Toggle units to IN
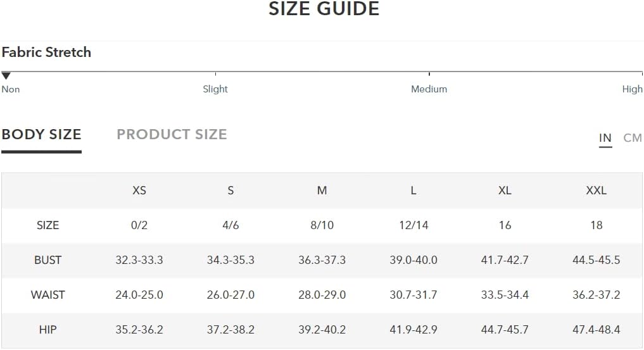The image size is (644, 350). [x=605, y=138]
